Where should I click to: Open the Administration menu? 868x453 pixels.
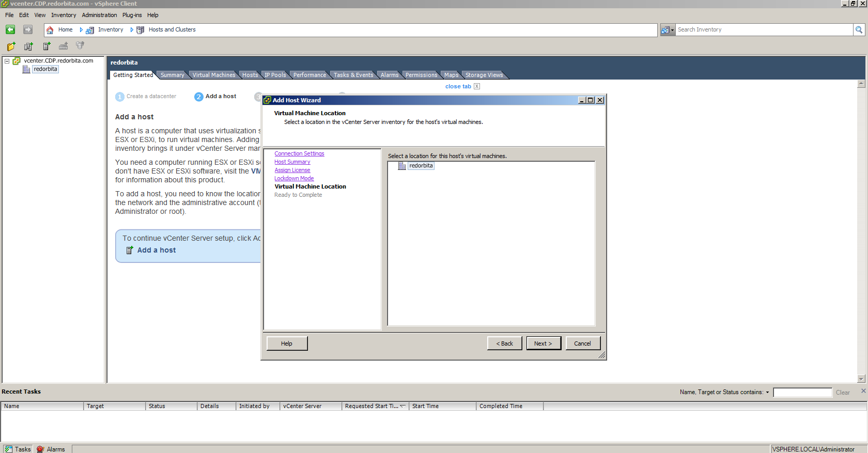(99, 15)
